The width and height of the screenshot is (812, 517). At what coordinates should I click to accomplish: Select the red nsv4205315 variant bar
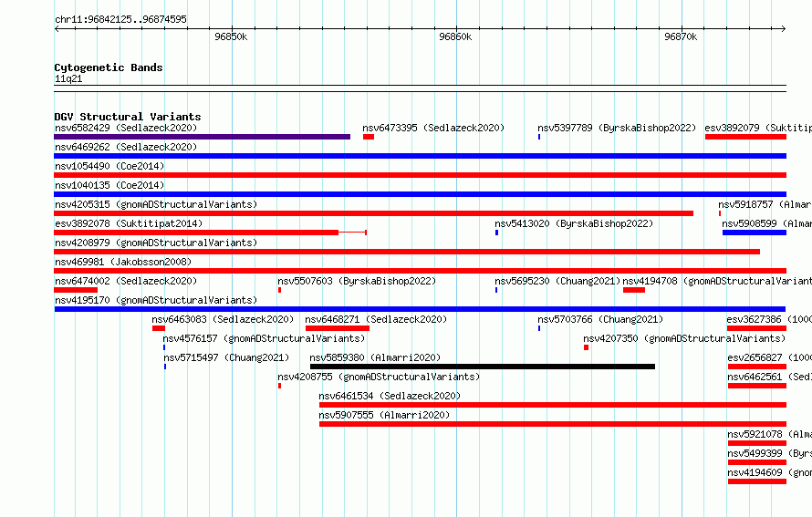click(374, 213)
